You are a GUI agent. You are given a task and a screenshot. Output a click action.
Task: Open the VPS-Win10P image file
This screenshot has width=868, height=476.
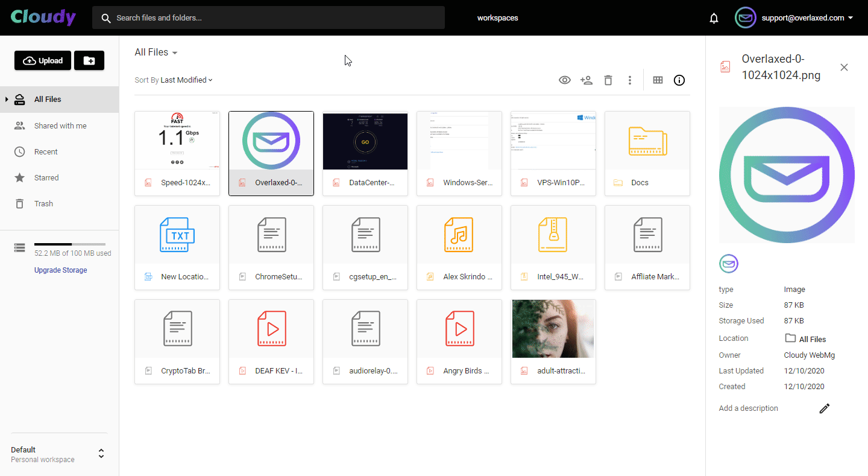[553, 153]
